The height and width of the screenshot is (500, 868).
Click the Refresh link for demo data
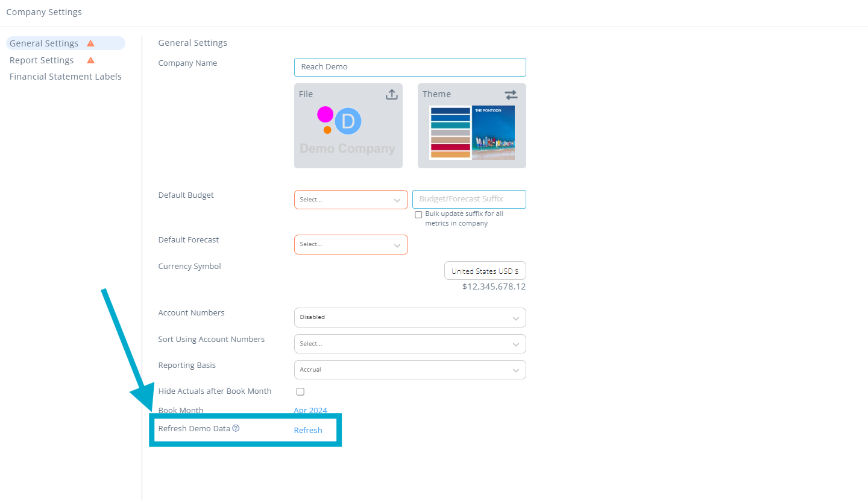coord(308,430)
